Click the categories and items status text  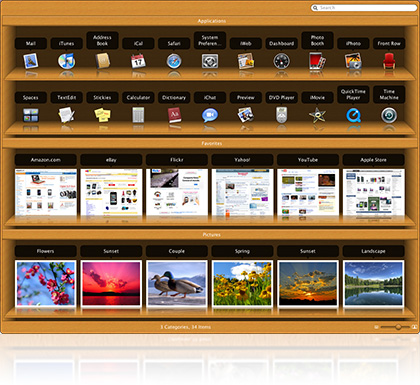click(x=185, y=327)
